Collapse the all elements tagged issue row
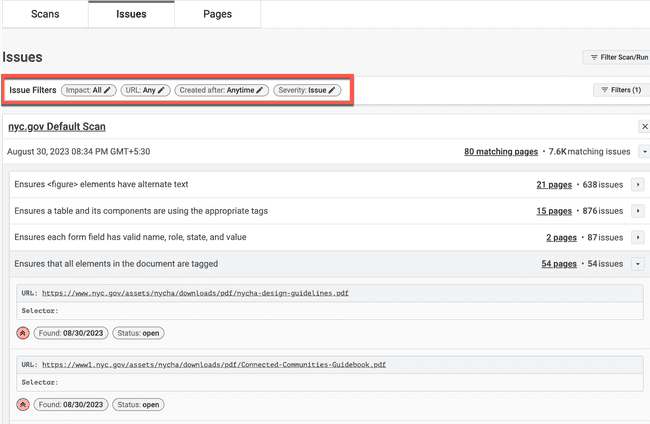 (x=638, y=264)
